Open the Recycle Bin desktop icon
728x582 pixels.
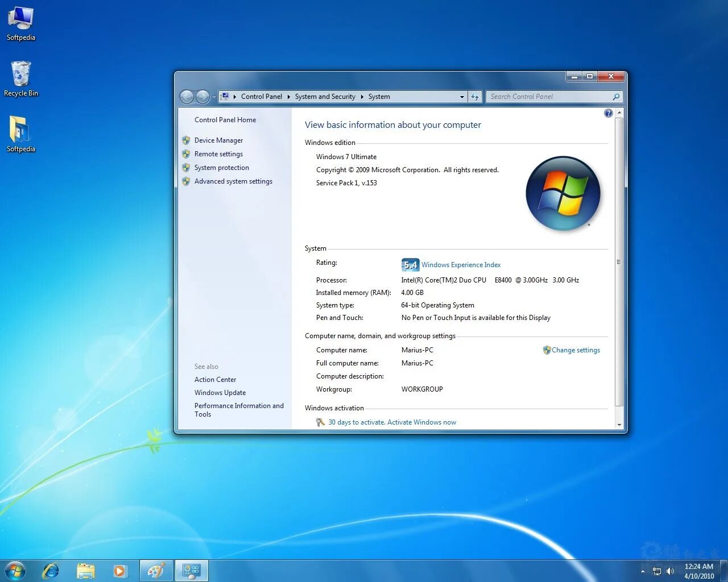coord(21,79)
